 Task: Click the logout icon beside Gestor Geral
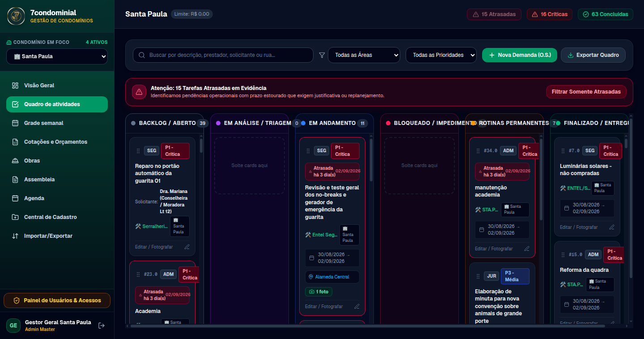[x=102, y=326]
